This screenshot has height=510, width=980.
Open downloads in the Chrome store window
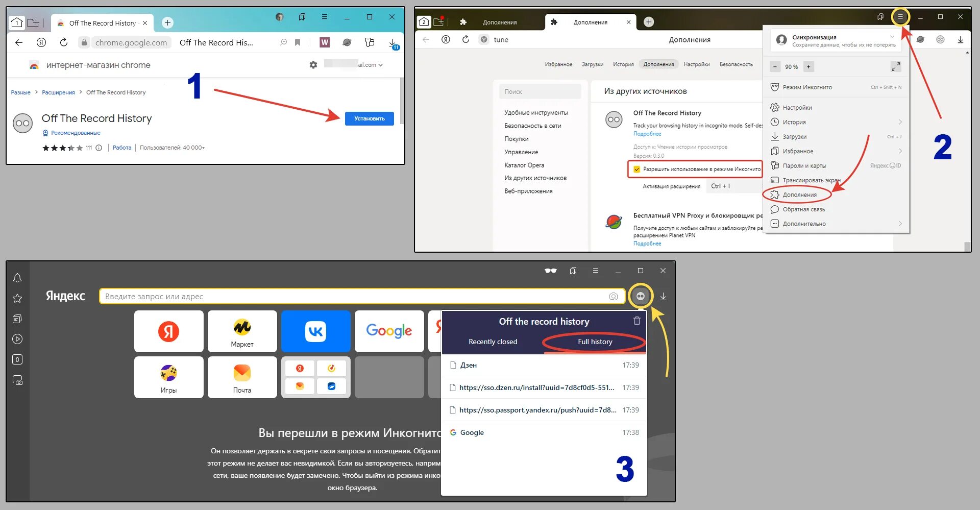pos(392,43)
